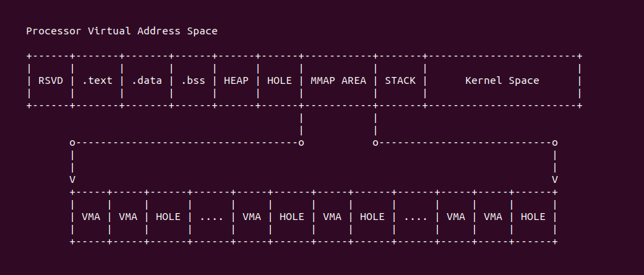Select the first "...." ellipsis cell in the bottom row

click(212, 217)
